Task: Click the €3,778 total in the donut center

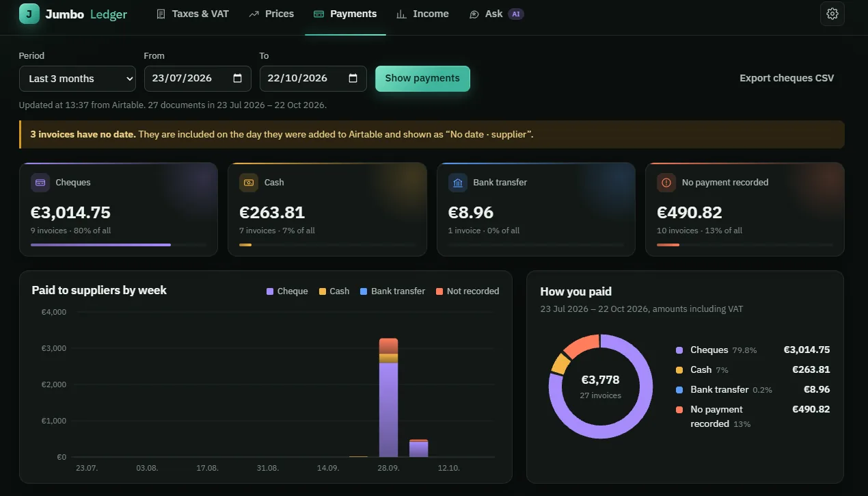Action: pyautogui.click(x=600, y=380)
